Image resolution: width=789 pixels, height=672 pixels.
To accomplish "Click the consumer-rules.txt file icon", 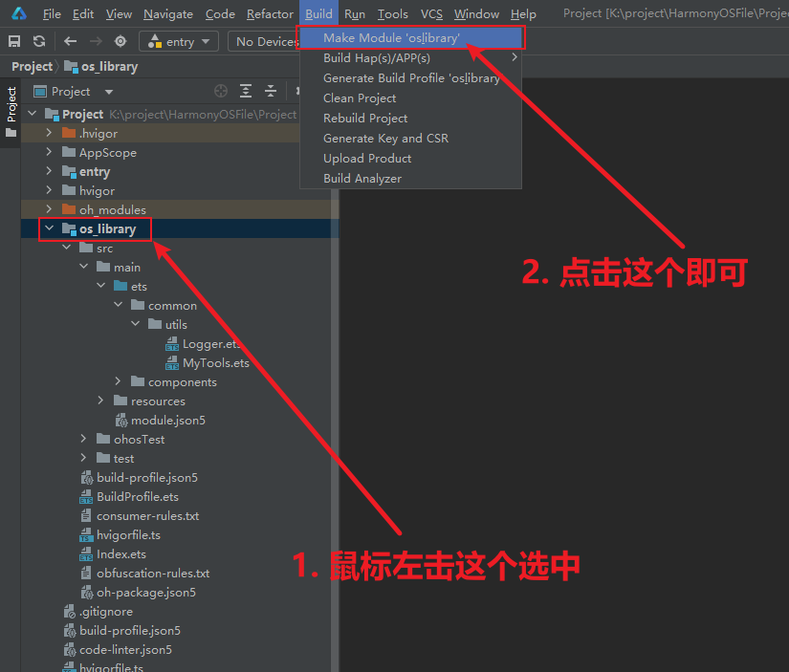I will (86, 516).
